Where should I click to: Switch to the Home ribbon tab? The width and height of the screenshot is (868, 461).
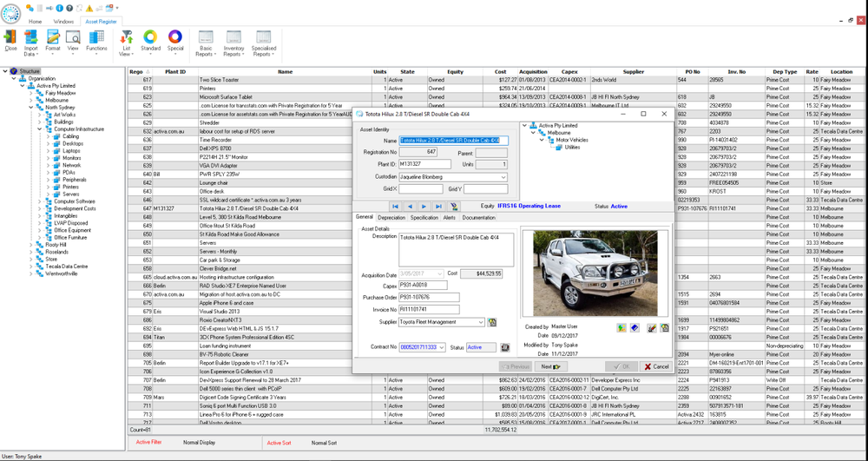coord(36,22)
